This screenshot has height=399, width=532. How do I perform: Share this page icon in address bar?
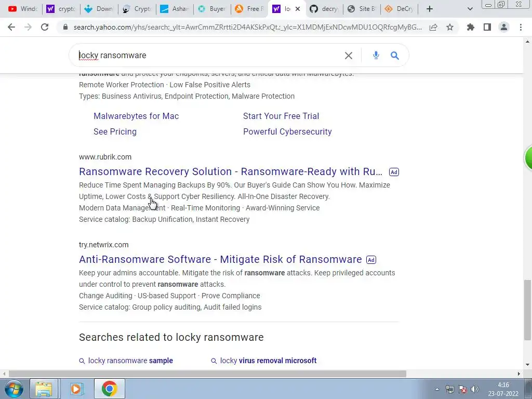433,27
